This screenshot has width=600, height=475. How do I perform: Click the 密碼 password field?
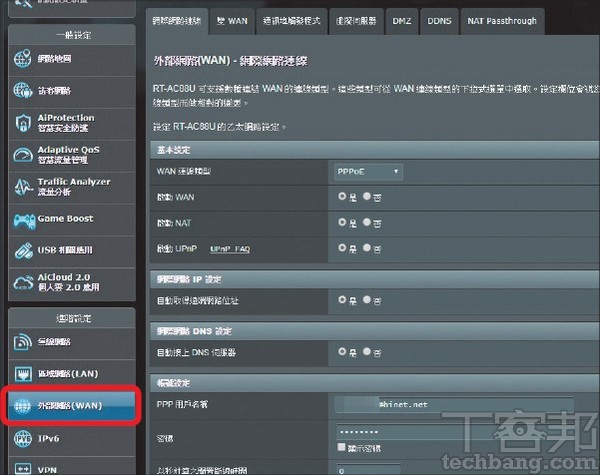coord(455,432)
